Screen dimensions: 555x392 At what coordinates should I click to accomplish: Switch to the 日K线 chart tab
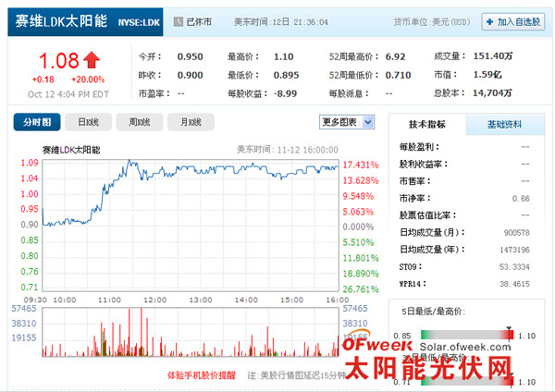[89, 122]
